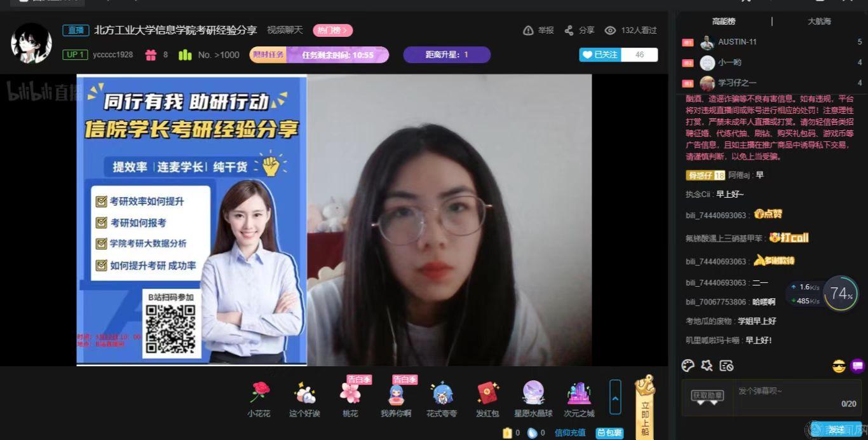Open the 热门榜 popular ranking
Screen dimensions: 868x440
(x=332, y=31)
